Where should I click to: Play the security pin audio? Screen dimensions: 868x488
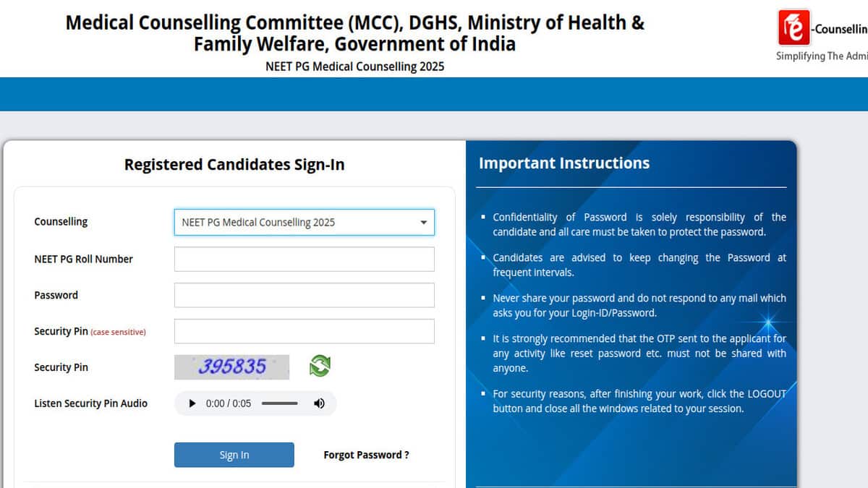(x=192, y=403)
